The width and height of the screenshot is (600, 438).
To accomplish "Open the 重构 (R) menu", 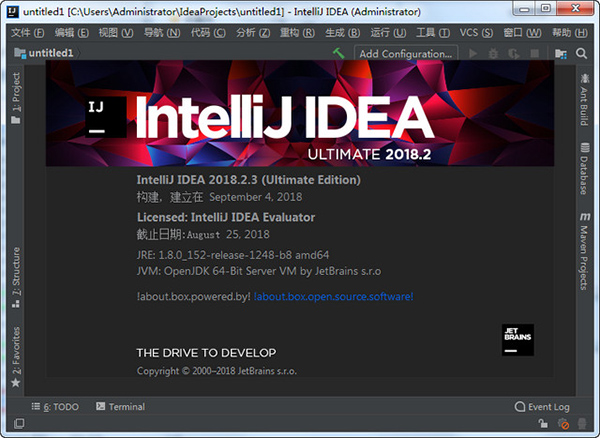I will (297, 33).
